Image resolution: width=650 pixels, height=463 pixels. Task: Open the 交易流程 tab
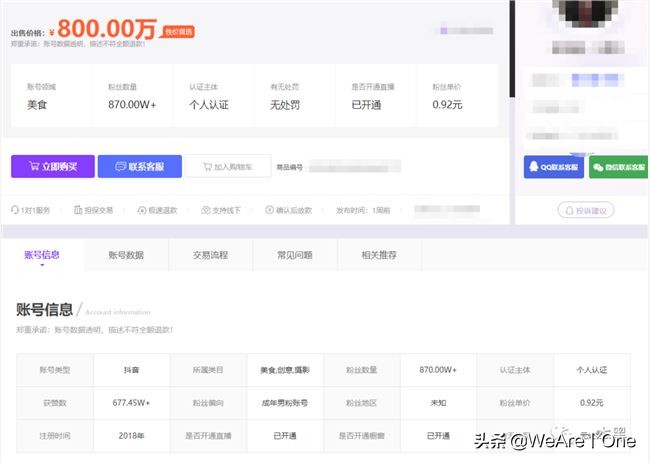pyautogui.click(x=210, y=255)
